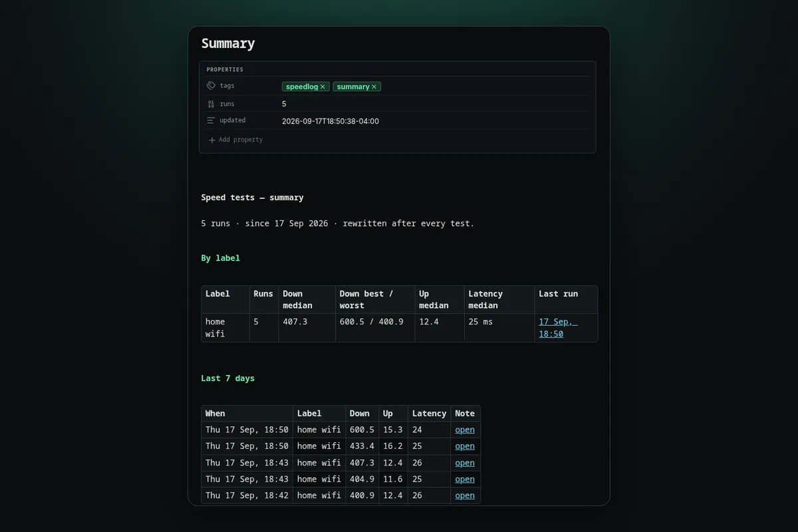Click the 'Last 7 days' heading
798x532 pixels.
[x=227, y=378]
